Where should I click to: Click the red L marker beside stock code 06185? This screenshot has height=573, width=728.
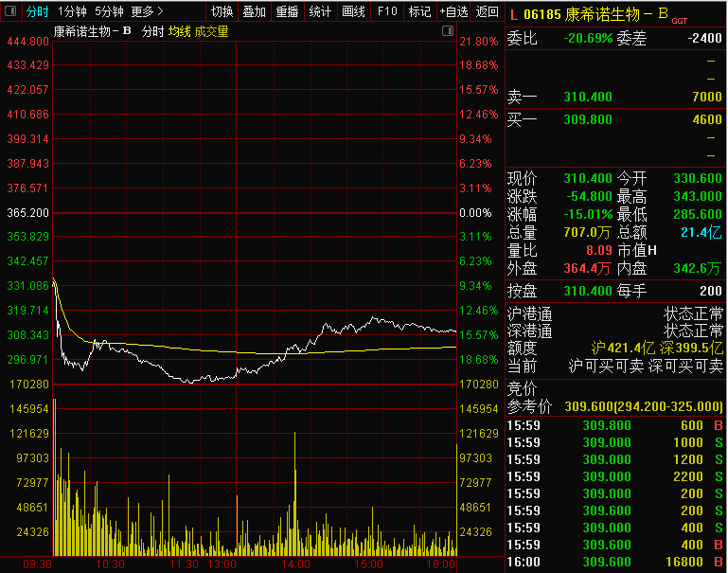[514, 13]
